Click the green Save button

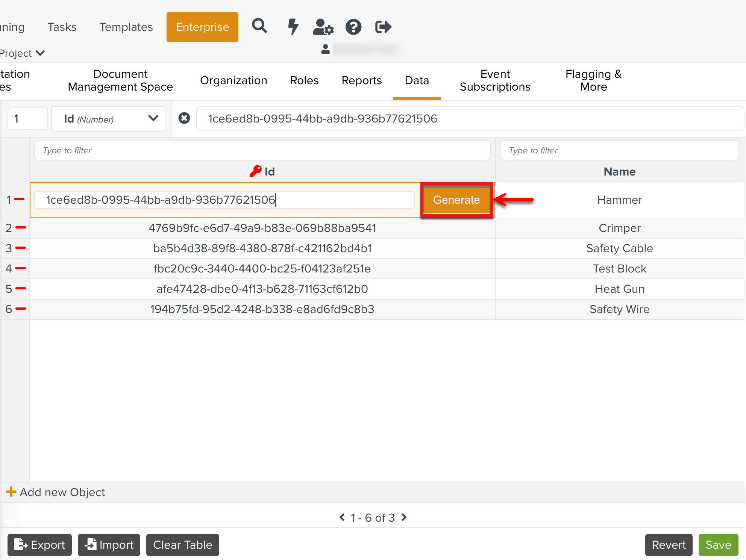pos(718,545)
